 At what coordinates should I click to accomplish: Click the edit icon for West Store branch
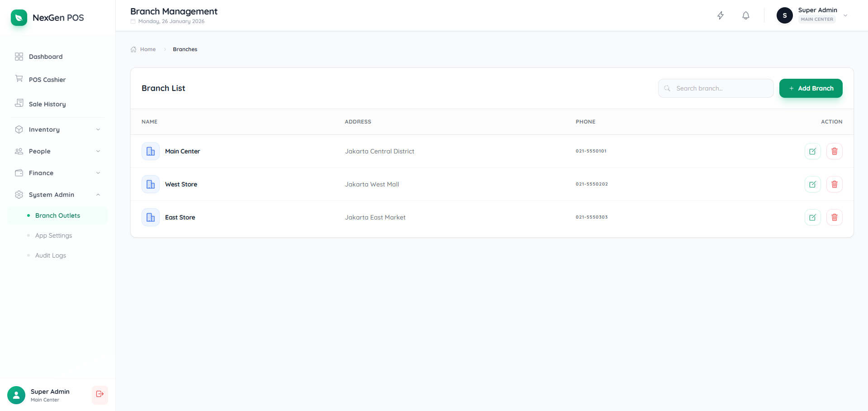click(x=813, y=184)
